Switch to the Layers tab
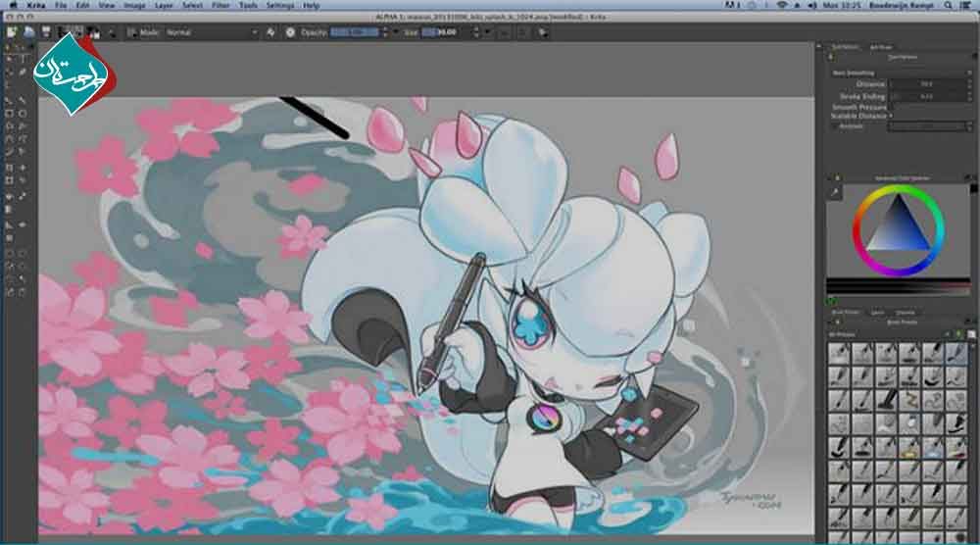 (878, 312)
